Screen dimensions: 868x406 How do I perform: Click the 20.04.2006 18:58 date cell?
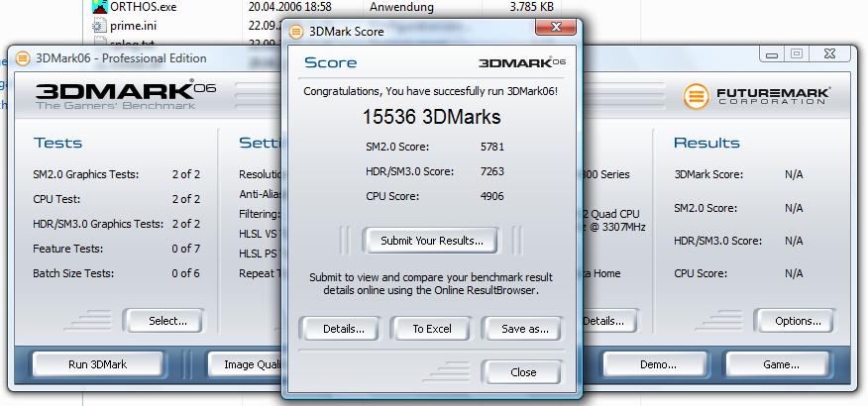[289, 7]
